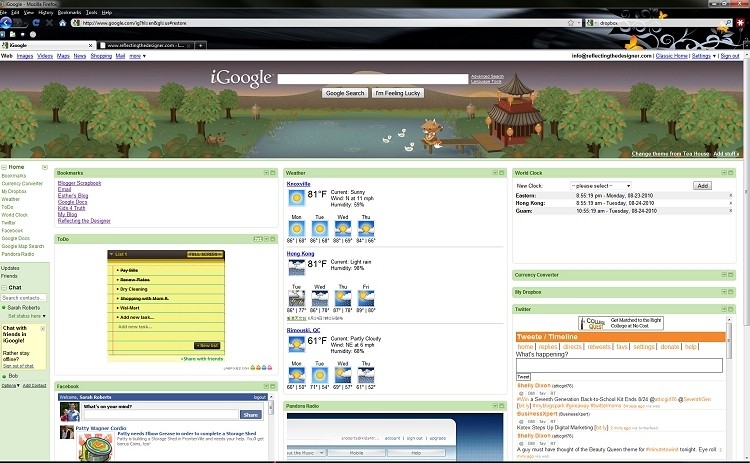Screen dimensions: 750x463
Task: Bookmark this page with the star icon
Action: coord(571,22)
